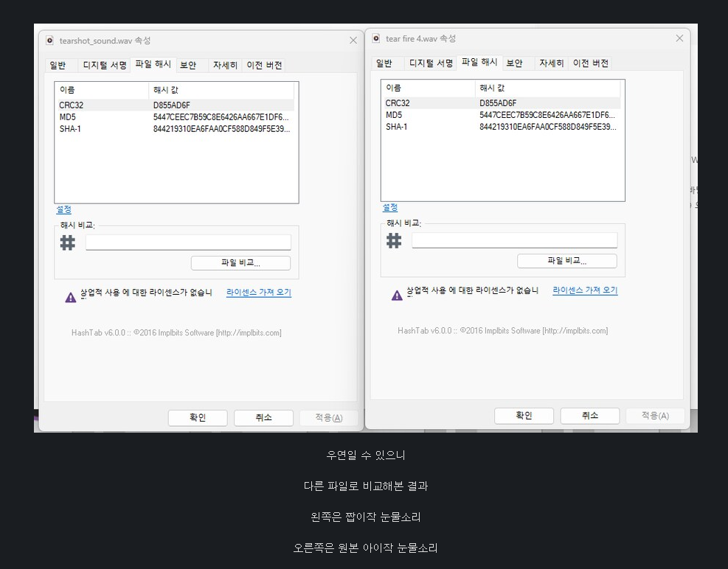Select MD5 row in tear fire 4.wav window

502,116
